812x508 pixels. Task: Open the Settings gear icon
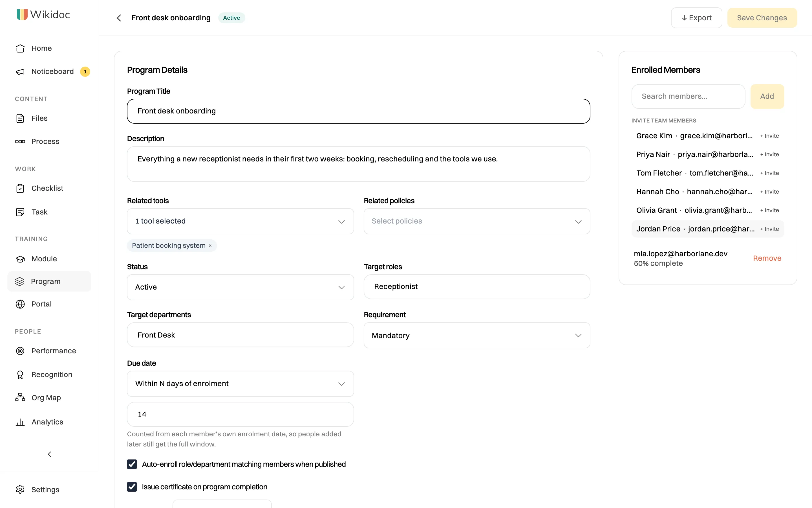(x=20, y=490)
